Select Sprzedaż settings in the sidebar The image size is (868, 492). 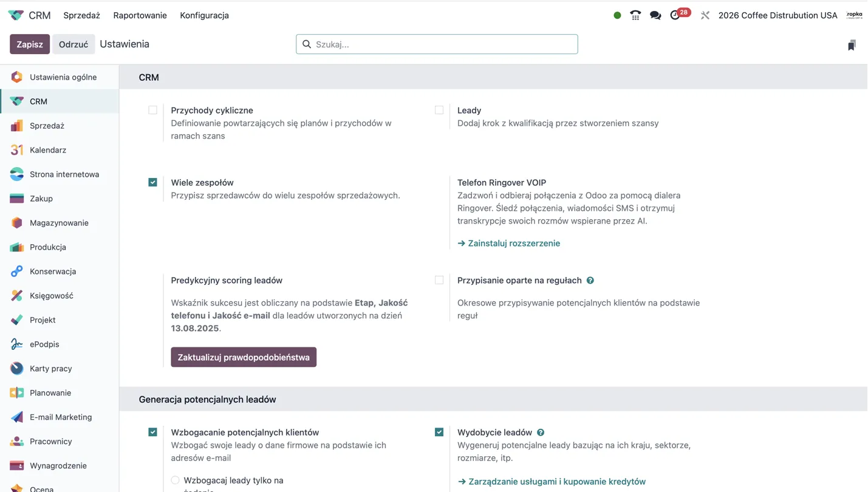[60, 126]
